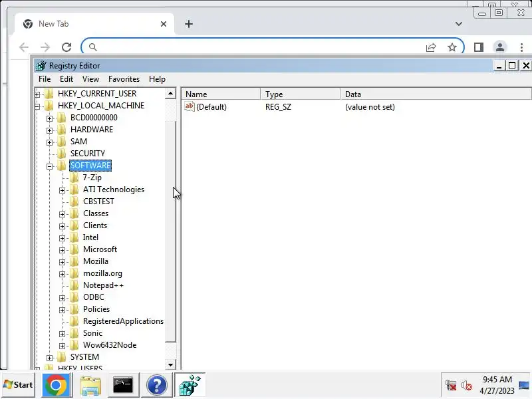Open the Registry Editor title bar icon
This screenshot has height=399, width=532.
coord(41,65)
